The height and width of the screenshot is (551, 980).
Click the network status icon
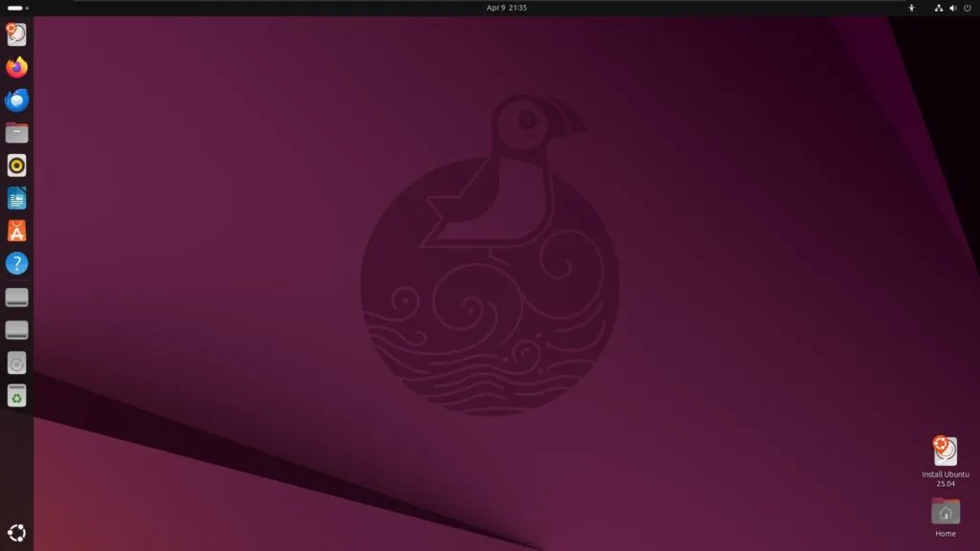point(938,8)
